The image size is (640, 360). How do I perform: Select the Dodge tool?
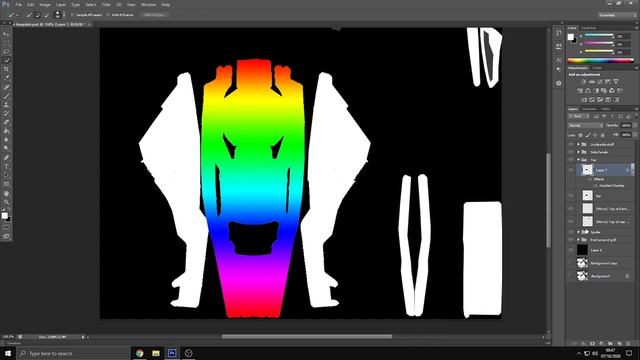pos(6,149)
